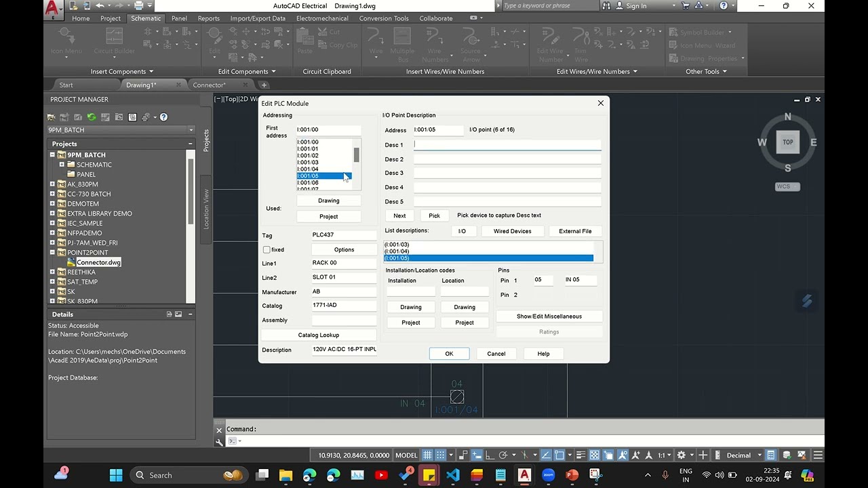Click the Publish/Plot icon in Project Manager

(146, 117)
